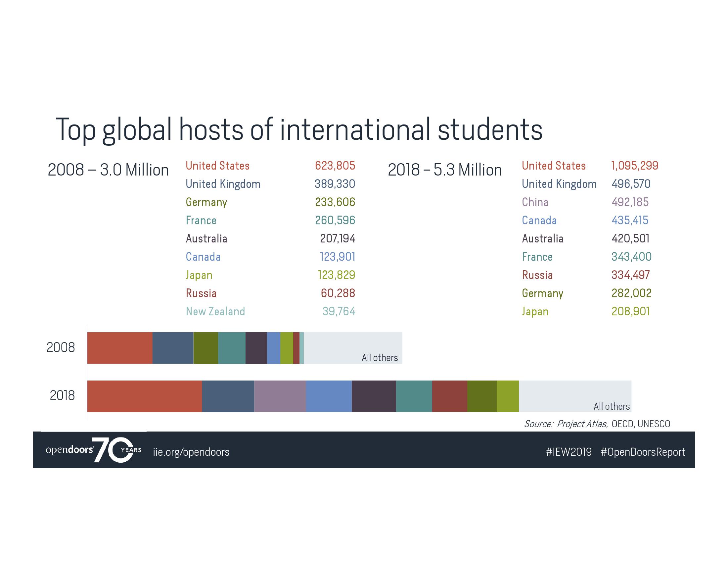This screenshot has width=728, height=563.
Task: Click the 2018 'All others' bar segment
Action: (x=575, y=396)
